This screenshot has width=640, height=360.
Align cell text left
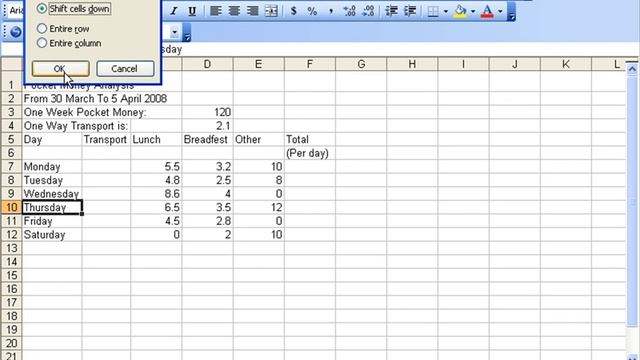pos(215,11)
